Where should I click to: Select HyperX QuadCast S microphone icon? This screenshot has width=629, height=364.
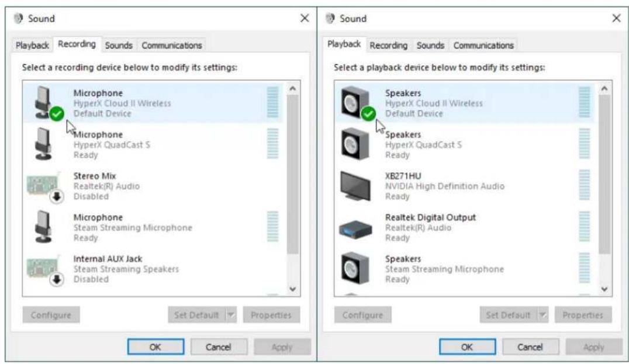click(x=43, y=144)
